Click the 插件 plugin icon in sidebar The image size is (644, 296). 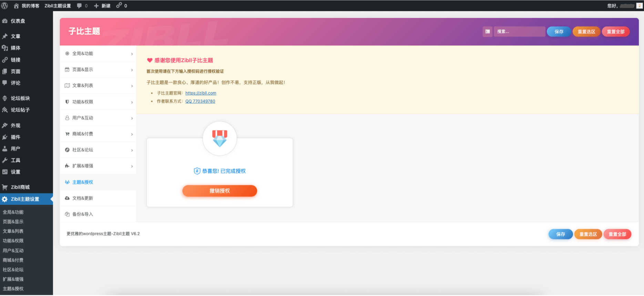click(x=5, y=137)
